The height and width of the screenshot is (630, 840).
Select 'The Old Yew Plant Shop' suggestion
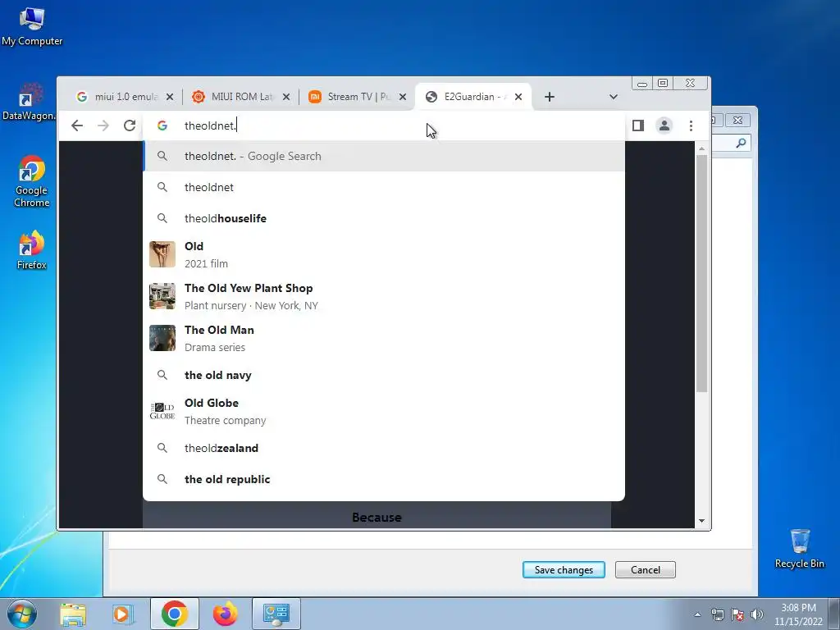click(x=384, y=296)
